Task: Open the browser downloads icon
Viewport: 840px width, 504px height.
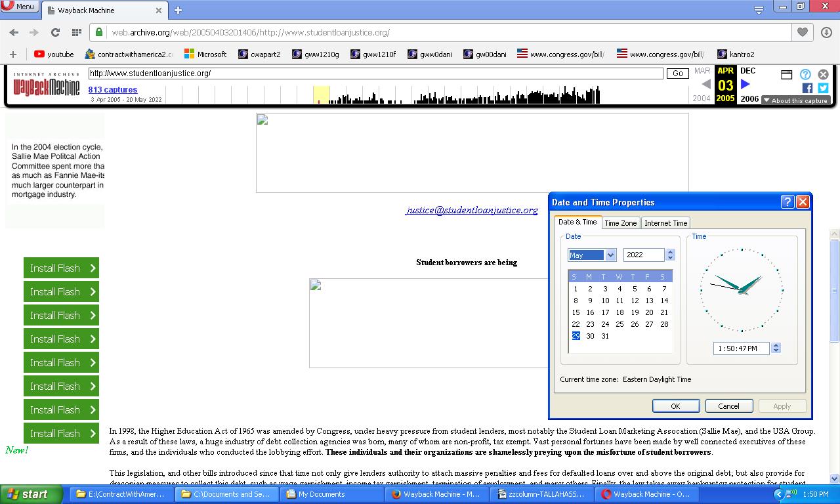Action: pos(826,32)
